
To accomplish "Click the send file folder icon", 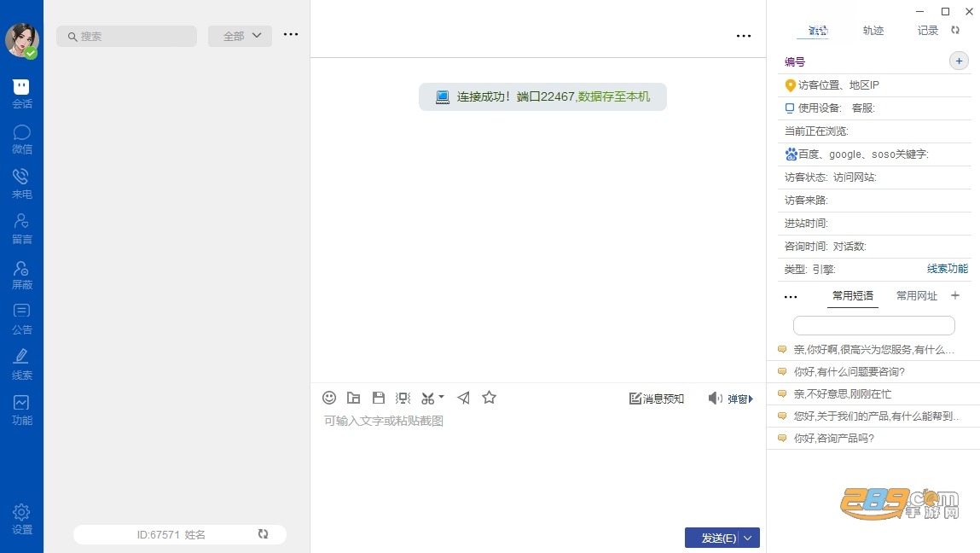I will (354, 398).
